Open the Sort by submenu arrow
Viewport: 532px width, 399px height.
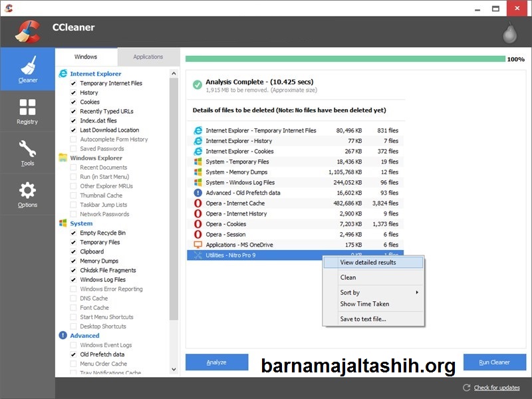(417, 293)
